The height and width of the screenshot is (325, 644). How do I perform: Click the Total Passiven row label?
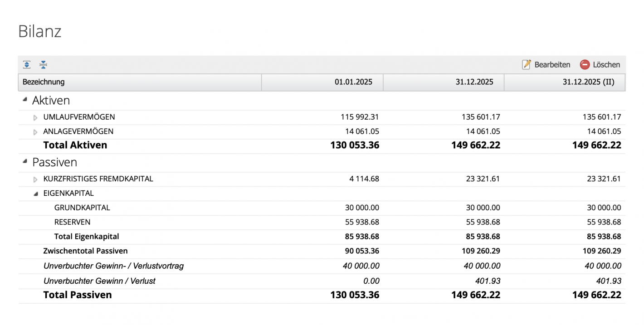(x=78, y=295)
